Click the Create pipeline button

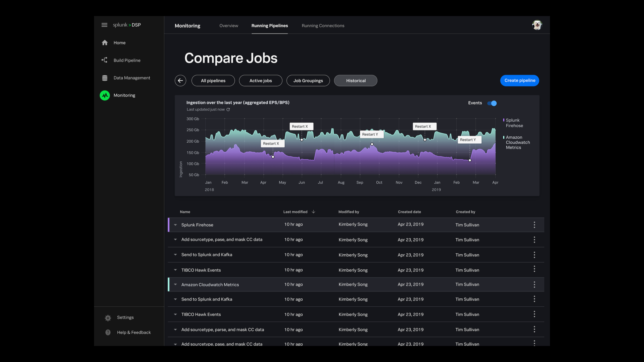pos(520,81)
